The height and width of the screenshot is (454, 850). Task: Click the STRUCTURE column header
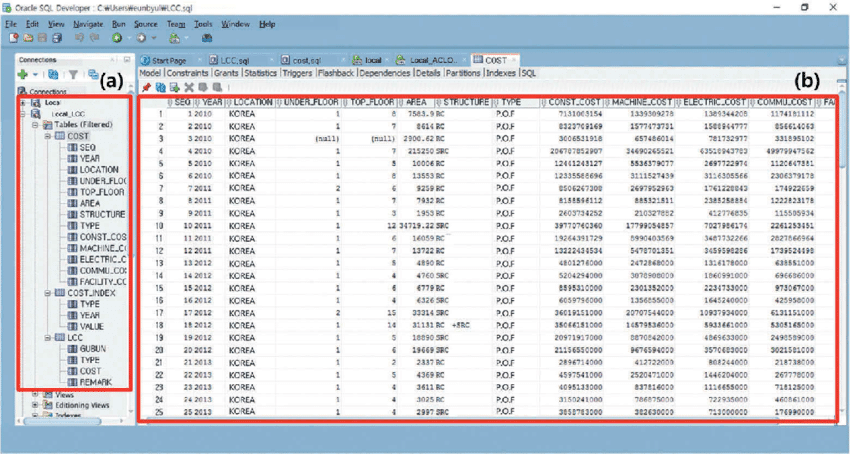[x=462, y=102]
